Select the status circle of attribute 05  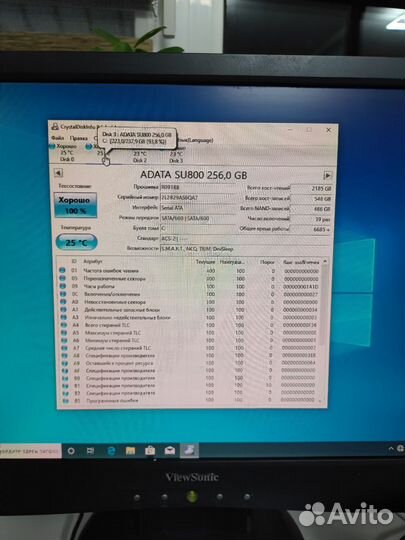click(x=63, y=278)
